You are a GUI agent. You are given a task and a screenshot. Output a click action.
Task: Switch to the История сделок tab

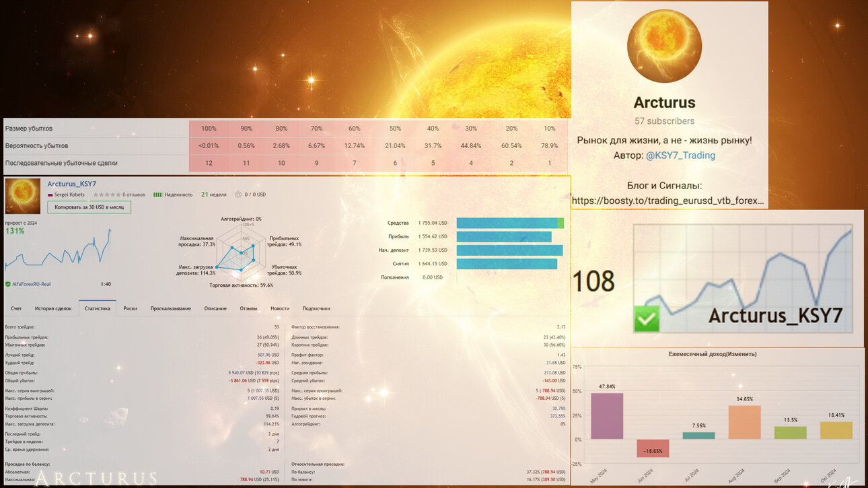53,308
